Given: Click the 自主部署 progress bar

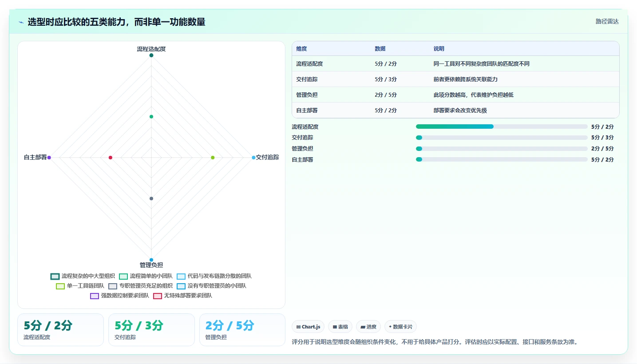Looking at the screenshot, I should pos(502,159).
